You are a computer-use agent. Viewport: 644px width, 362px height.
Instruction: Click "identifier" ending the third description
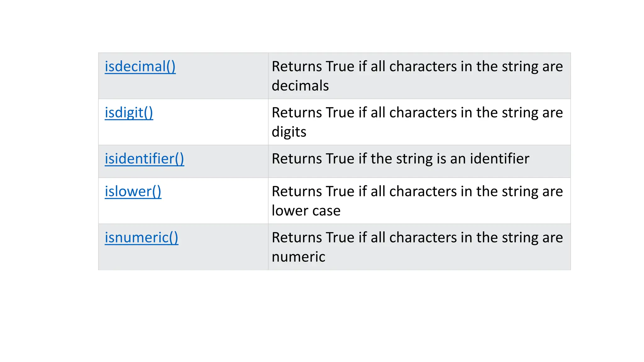pos(499,159)
